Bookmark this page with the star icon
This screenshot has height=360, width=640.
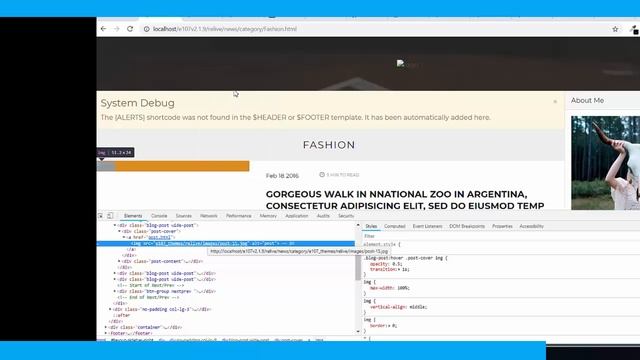615,29
